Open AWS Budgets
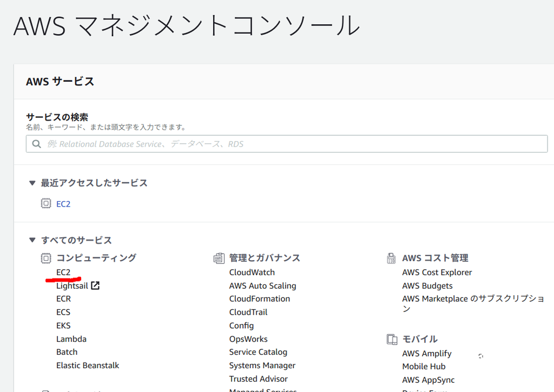Image resolution: width=554 pixels, height=392 pixels. point(427,285)
